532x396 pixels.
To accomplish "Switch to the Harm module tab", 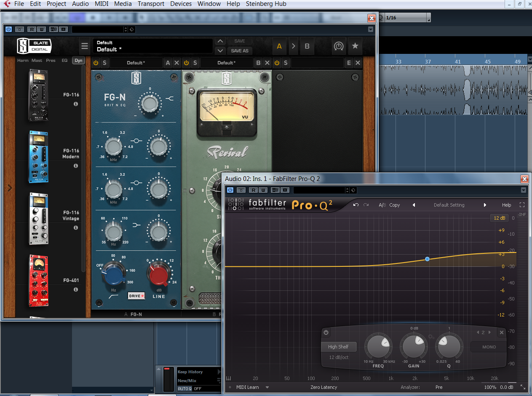I will point(23,61).
